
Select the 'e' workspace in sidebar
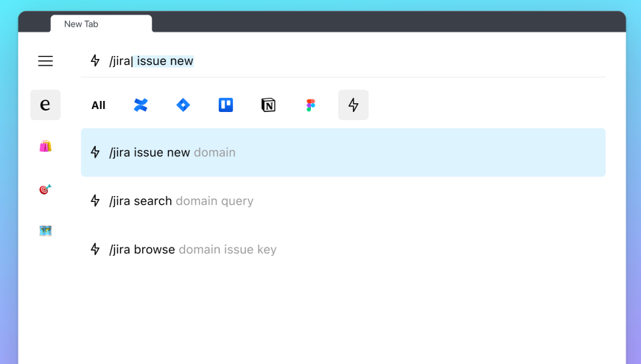click(x=46, y=105)
